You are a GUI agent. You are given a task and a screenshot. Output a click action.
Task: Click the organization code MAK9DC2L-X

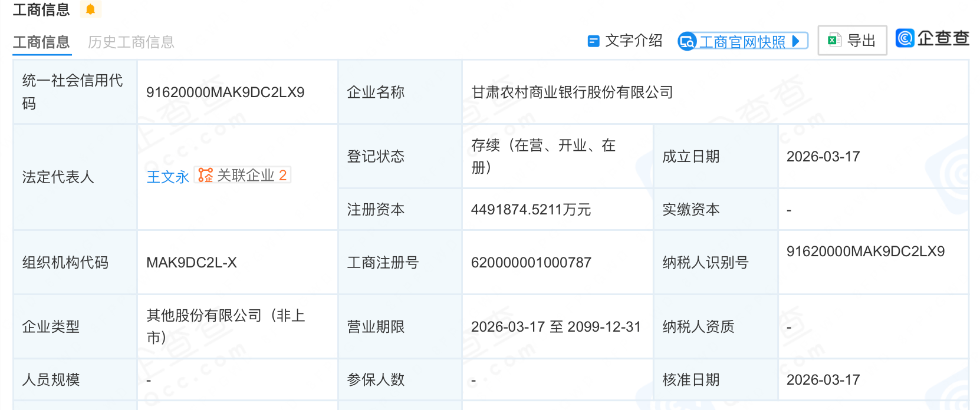coord(192,263)
